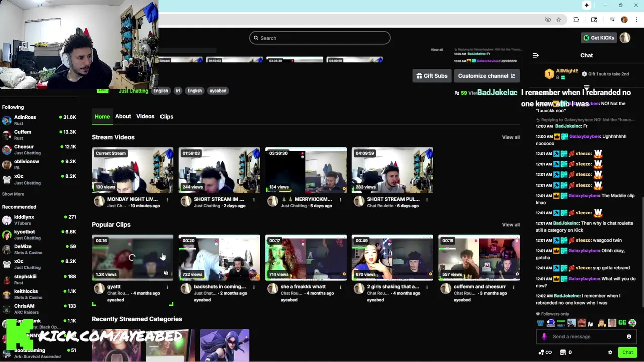Open options menu for SHORT STREAM PUL video
This screenshot has height=362, width=644.
pos(427,200)
